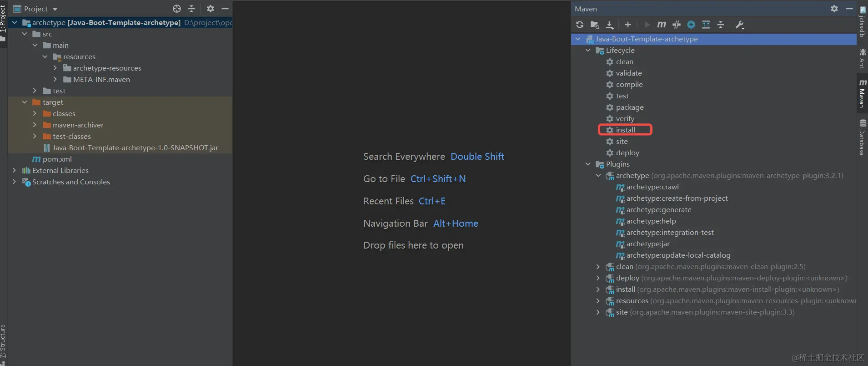Select Java-Boot-Template-archetype-1.0-SNAPSHOT.jar file
The width and height of the screenshot is (868, 366).
[x=135, y=147]
